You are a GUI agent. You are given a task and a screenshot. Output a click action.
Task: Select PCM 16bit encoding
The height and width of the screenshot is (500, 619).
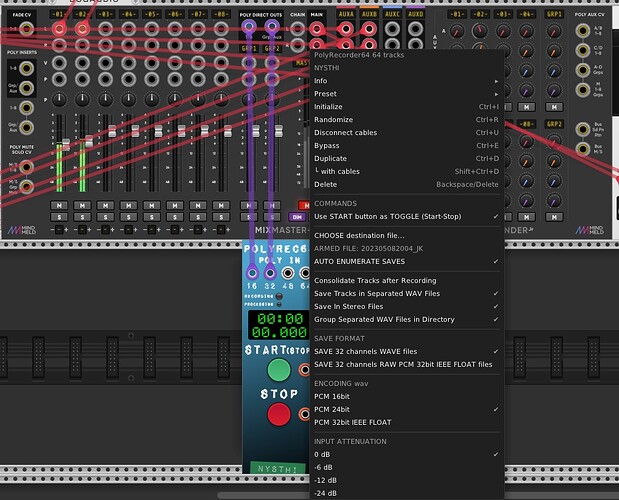click(x=406, y=396)
